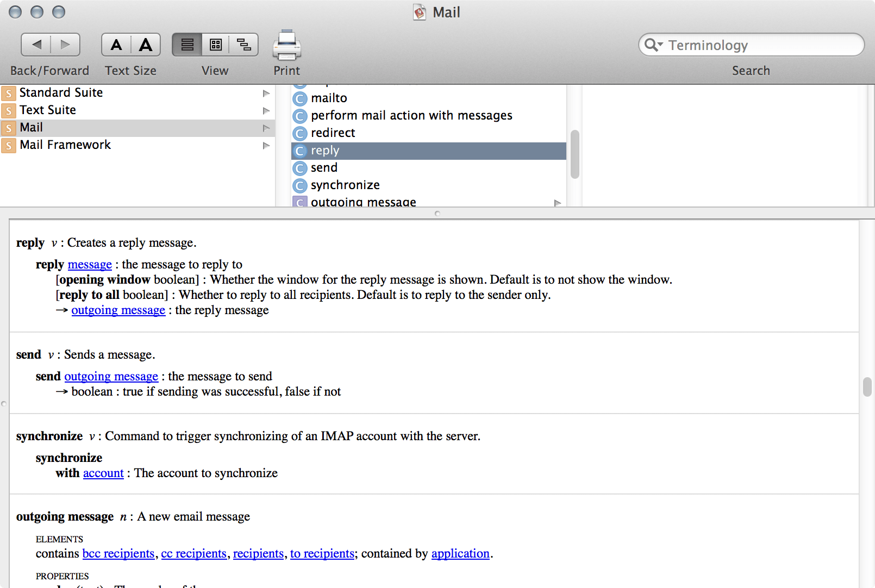Click the Back arrow button
The image size is (875, 588).
coord(36,45)
